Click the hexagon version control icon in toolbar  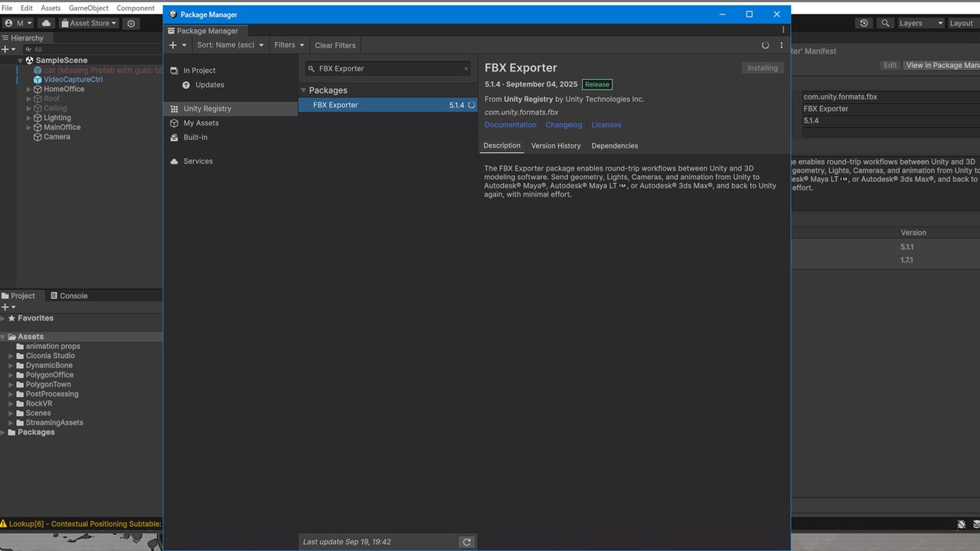(132, 23)
